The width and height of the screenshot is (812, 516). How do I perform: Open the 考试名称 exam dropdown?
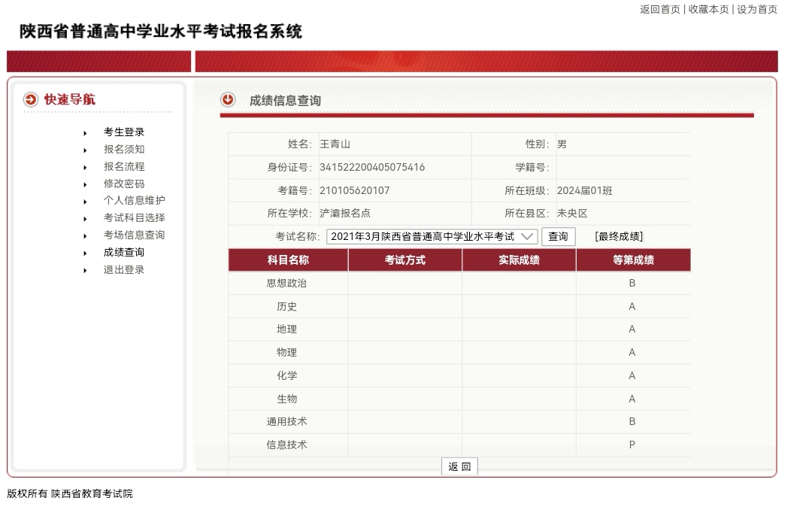432,236
